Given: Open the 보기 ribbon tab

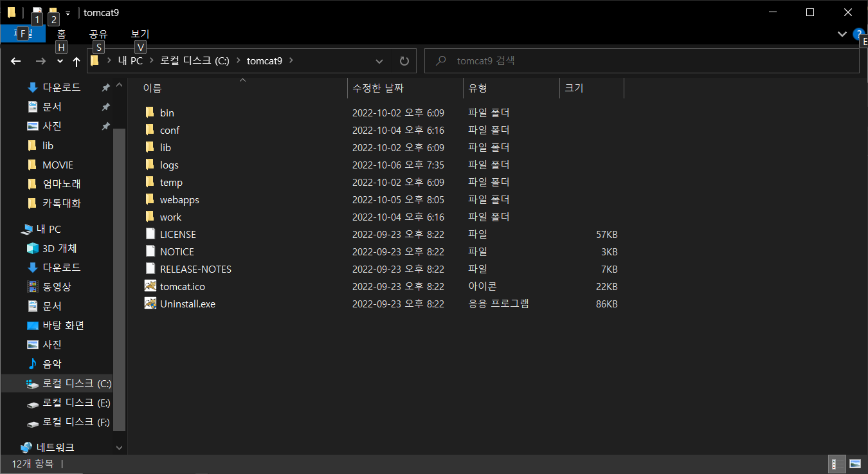Looking at the screenshot, I should click(x=140, y=34).
